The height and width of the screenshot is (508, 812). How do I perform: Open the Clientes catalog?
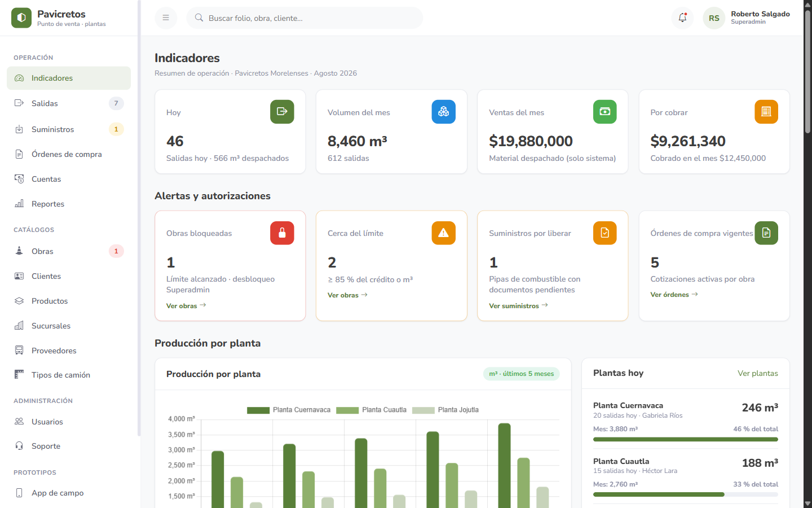(x=69, y=276)
